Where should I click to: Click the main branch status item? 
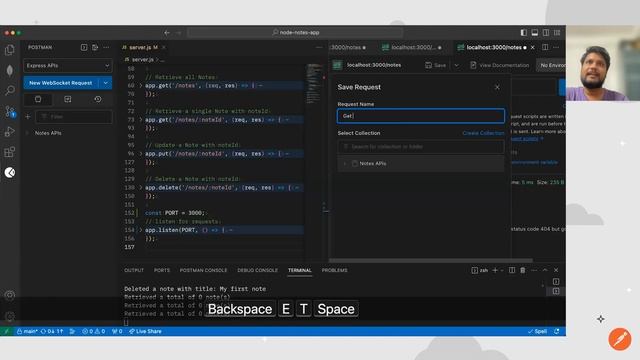pos(27,331)
